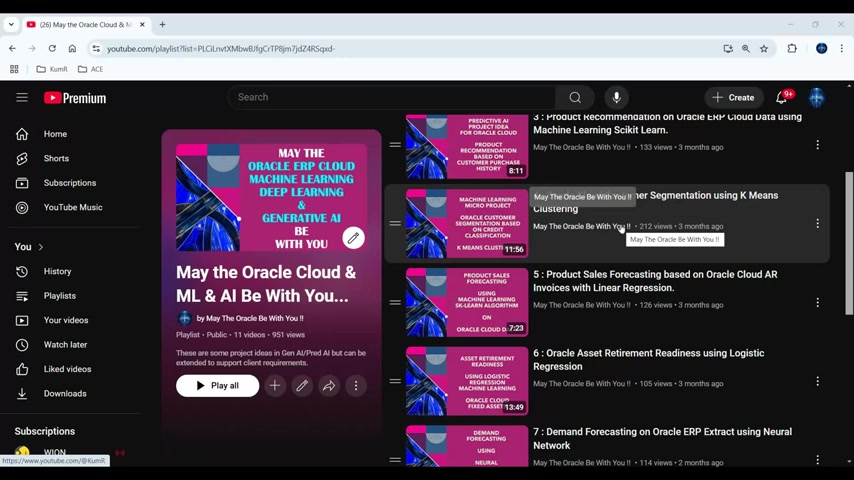
Task: Click the Play all button
Action: click(x=217, y=386)
